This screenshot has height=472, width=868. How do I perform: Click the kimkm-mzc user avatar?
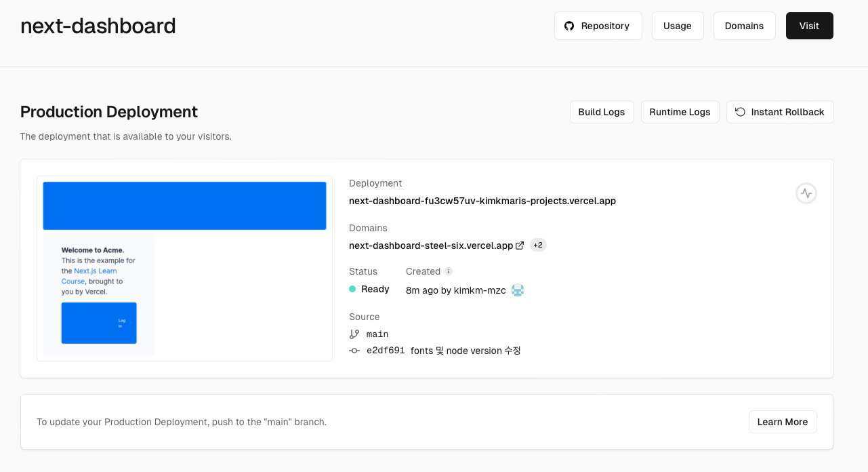(x=518, y=290)
